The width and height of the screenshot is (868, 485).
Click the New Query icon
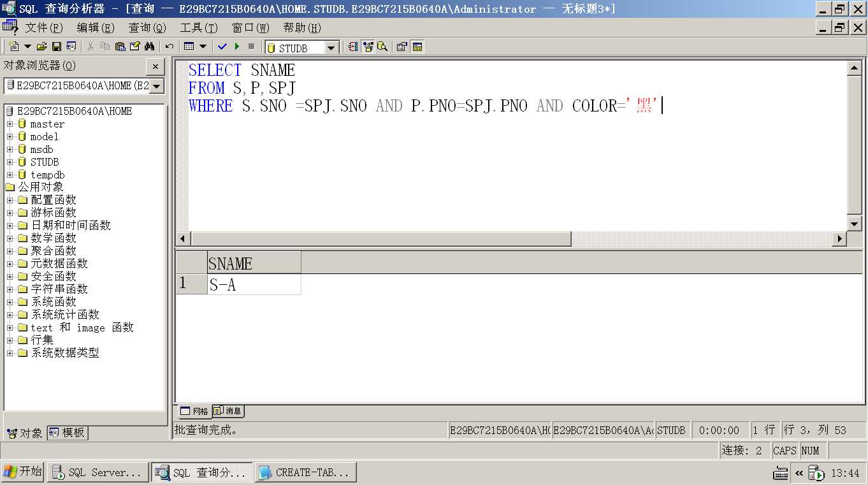[14, 47]
